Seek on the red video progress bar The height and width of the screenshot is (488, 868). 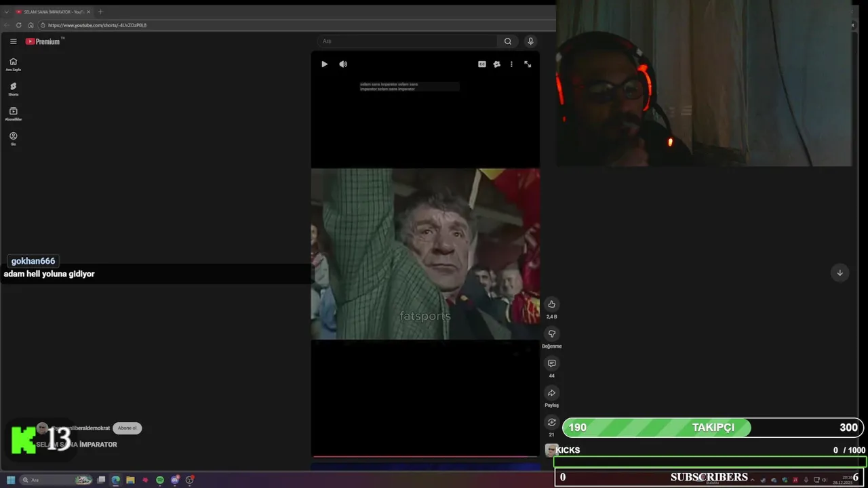[425, 456]
